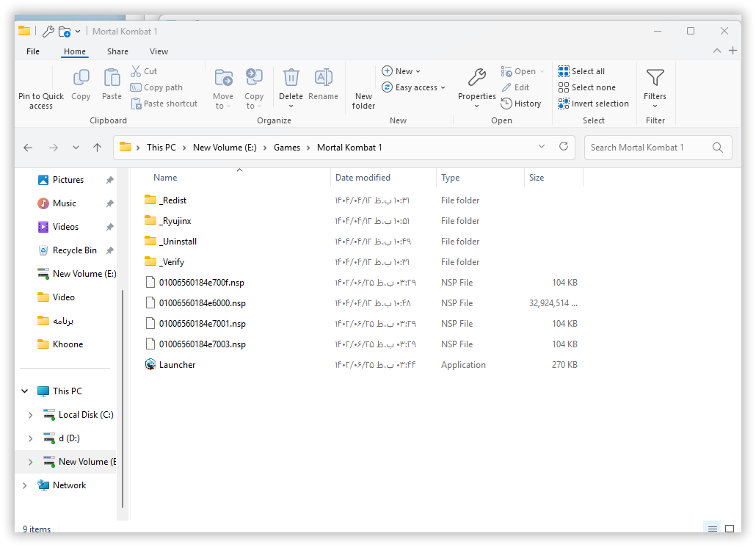The image size is (756, 547).
Task: Click the Delete trash icon
Action: coord(291,78)
